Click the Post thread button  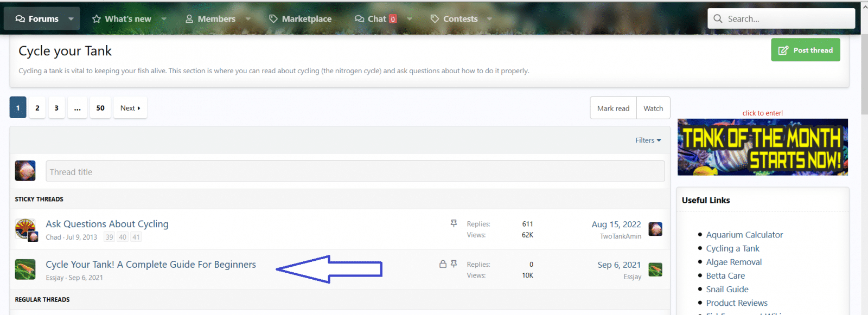(805, 50)
